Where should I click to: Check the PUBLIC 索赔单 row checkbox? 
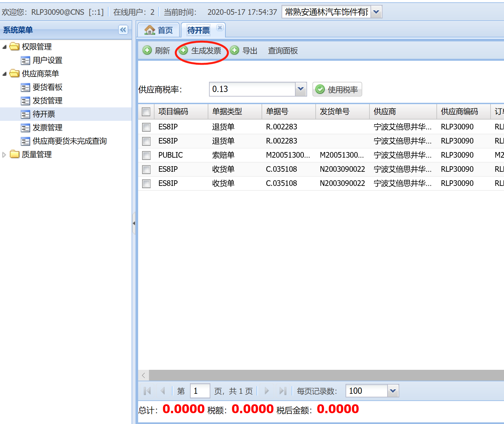click(146, 155)
